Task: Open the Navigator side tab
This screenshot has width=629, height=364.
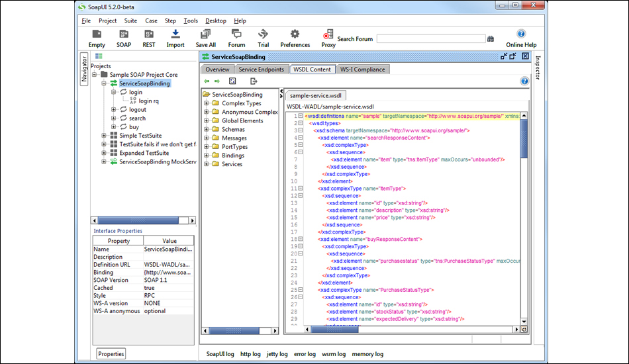Action: (84, 69)
